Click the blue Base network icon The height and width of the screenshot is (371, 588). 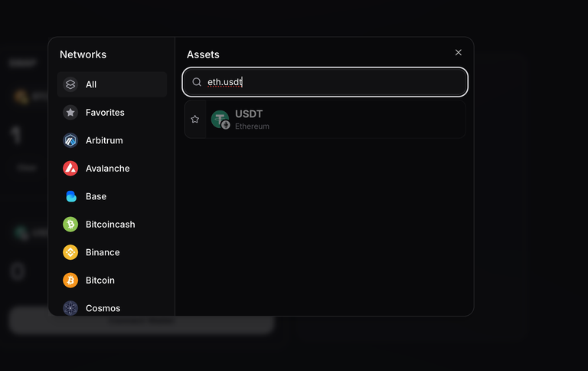click(x=70, y=196)
